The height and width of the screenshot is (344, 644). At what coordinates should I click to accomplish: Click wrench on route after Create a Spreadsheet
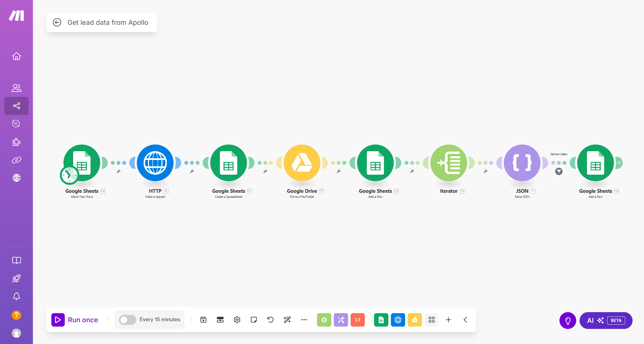(x=265, y=171)
